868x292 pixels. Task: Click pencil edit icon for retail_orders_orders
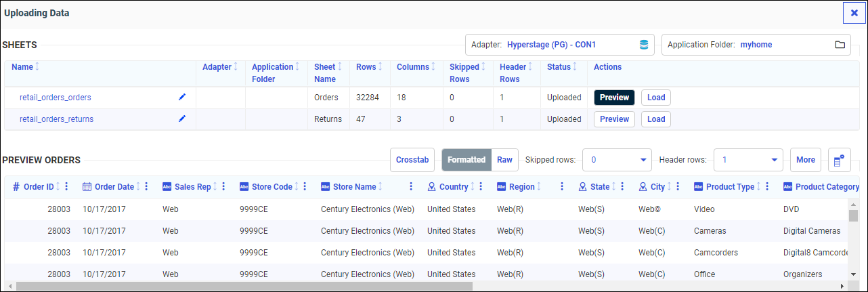[181, 98]
